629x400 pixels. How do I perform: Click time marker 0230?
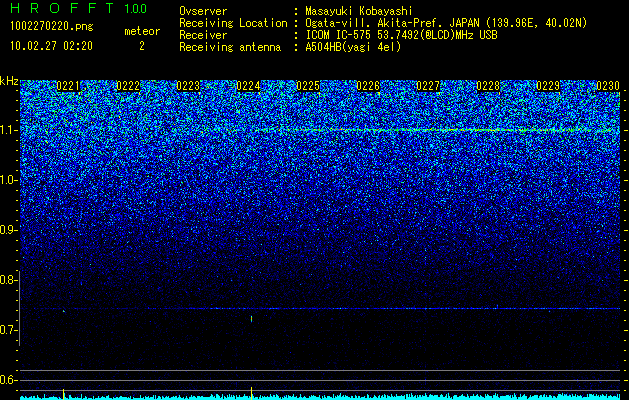(608, 86)
